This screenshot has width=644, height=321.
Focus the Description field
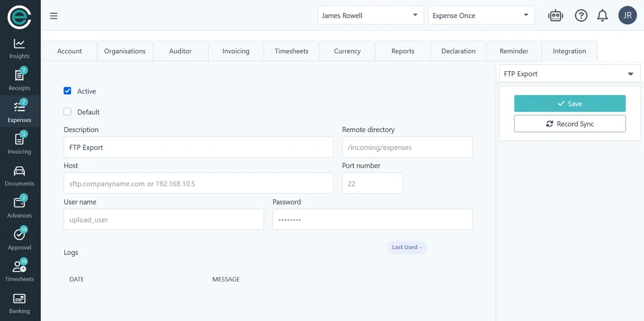(199, 147)
